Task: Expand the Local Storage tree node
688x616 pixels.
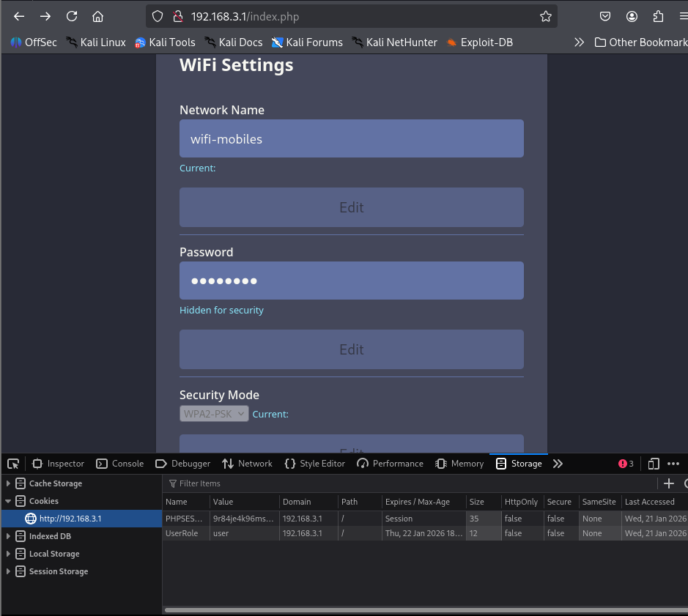Action: [9, 554]
